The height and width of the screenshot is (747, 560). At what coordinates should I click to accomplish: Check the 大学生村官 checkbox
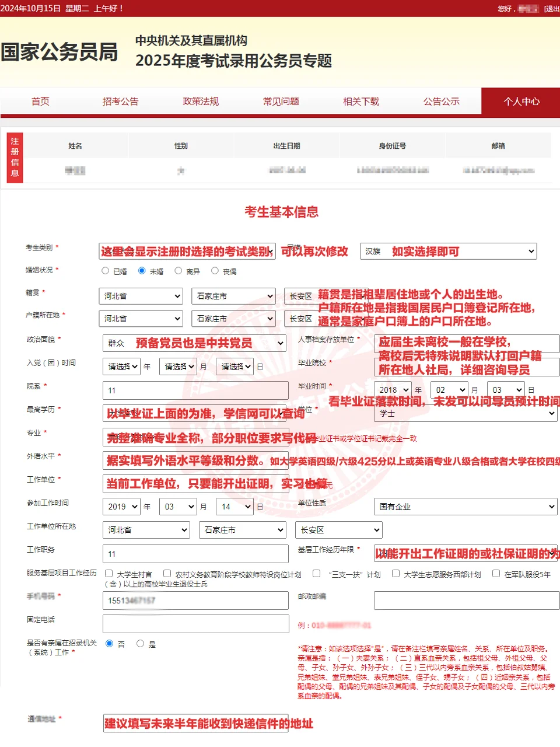click(x=108, y=574)
